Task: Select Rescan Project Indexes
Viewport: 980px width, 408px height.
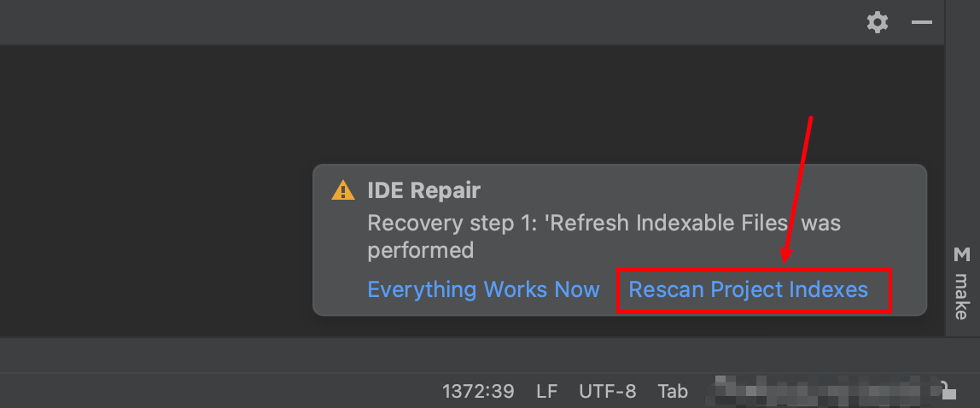Action: [748, 289]
